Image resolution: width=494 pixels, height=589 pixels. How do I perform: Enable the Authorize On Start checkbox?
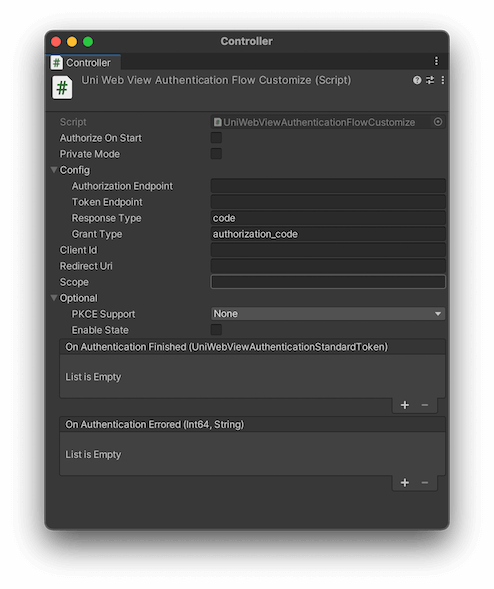point(216,138)
